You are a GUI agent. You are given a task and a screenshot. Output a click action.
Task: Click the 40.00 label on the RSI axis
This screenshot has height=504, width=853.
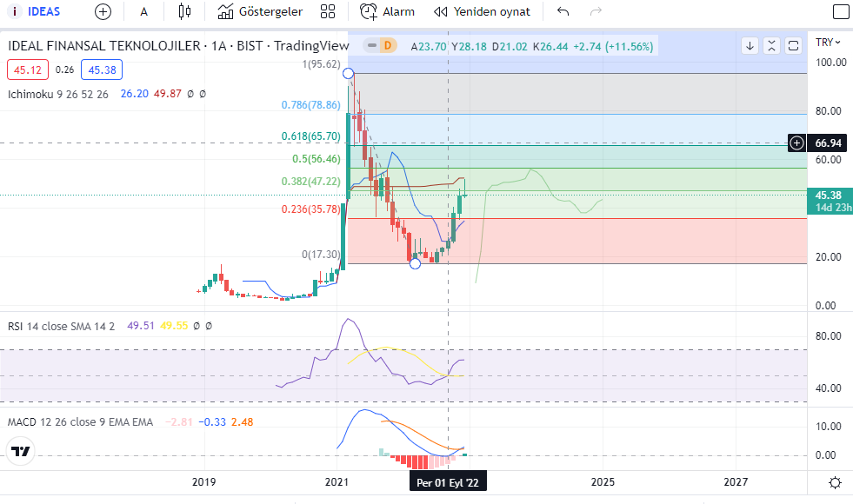[829, 388]
